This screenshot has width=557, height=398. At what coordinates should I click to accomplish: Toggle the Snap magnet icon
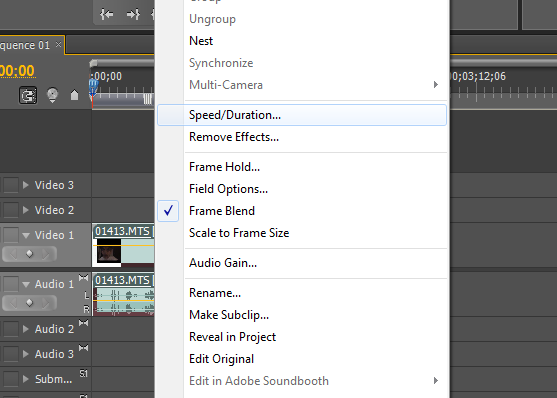pyautogui.click(x=28, y=95)
